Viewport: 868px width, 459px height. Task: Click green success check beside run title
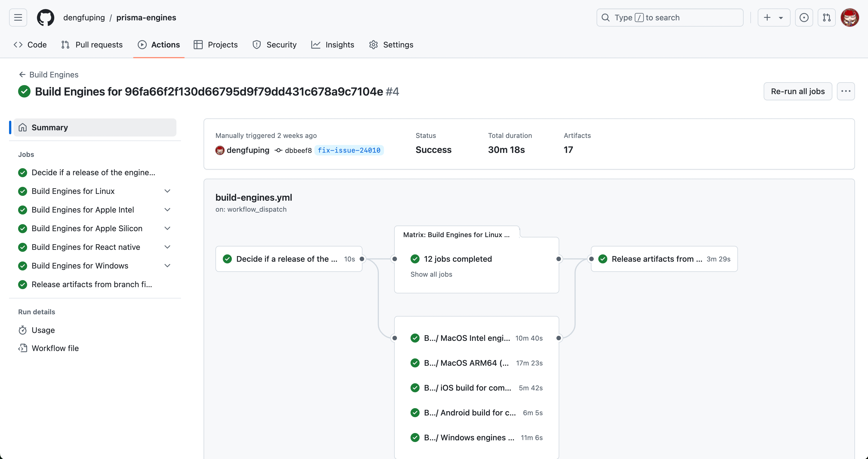(x=24, y=91)
